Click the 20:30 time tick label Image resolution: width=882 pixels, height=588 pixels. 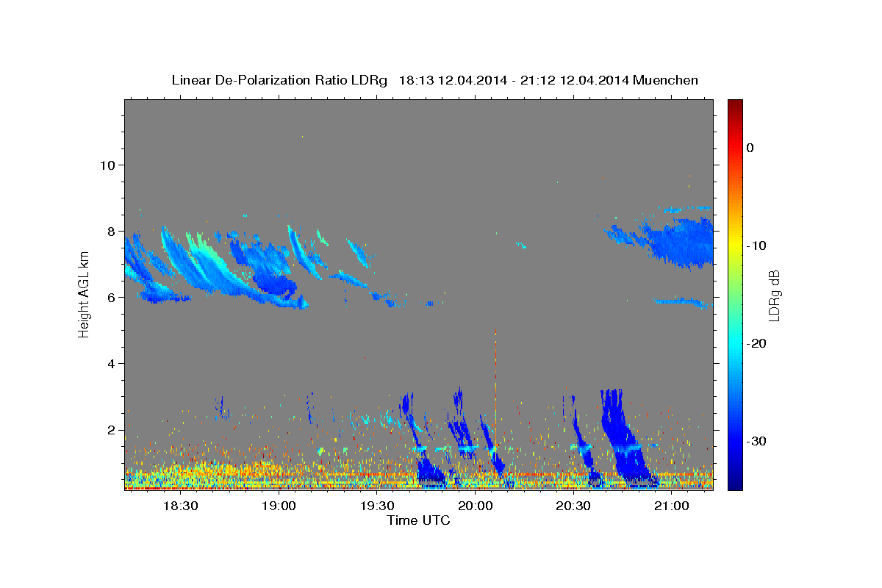(x=573, y=506)
